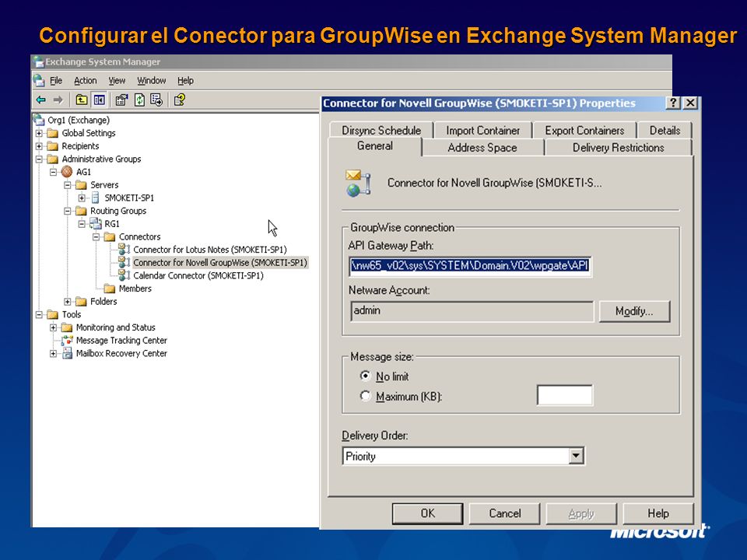Click the Lotus Notes connector icon

coord(124,249)
